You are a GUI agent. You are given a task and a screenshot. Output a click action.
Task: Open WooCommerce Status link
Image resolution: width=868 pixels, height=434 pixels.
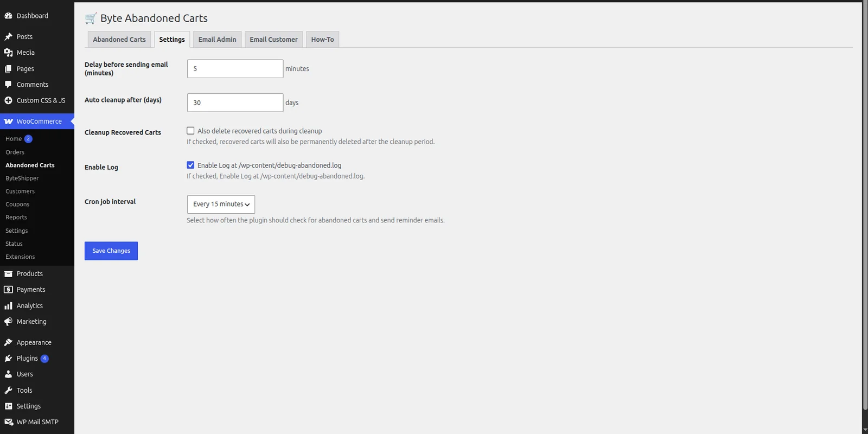(14, 244)
